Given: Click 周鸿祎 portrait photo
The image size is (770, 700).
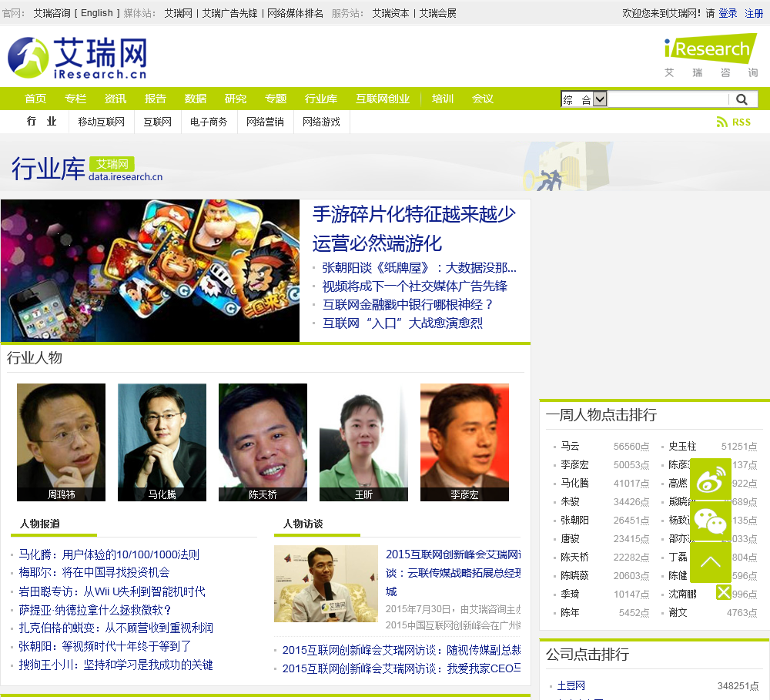Looking at the screenshot, I should [61, 442].
